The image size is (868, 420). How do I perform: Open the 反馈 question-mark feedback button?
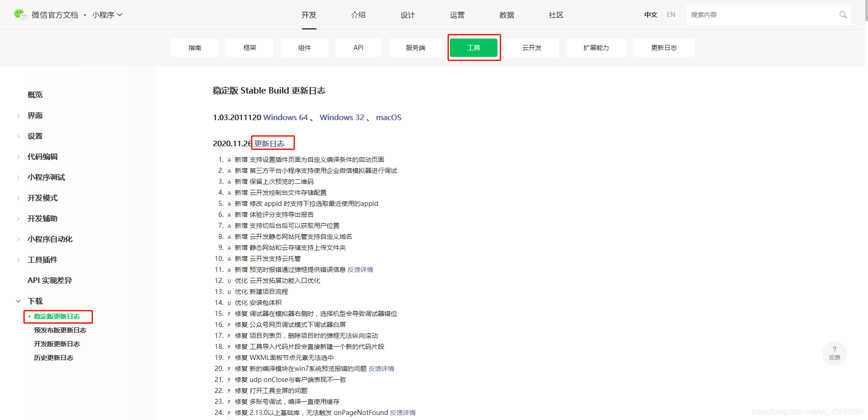click(835, 353)
